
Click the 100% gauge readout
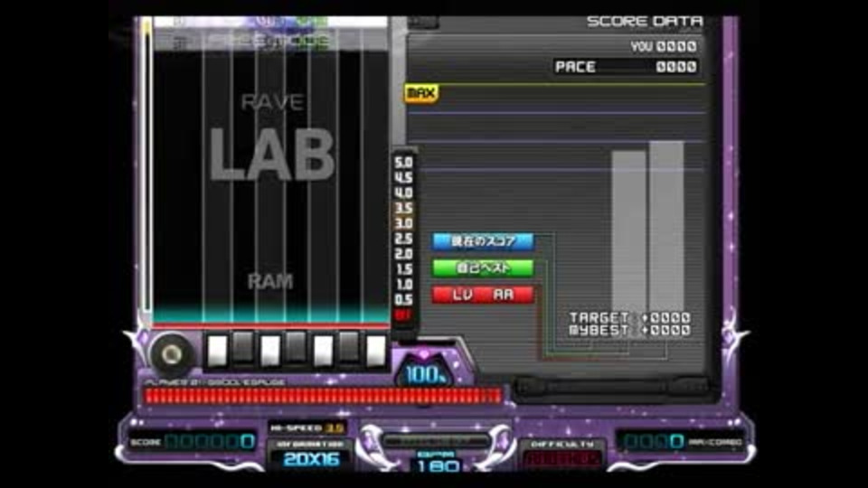(425, 374)
